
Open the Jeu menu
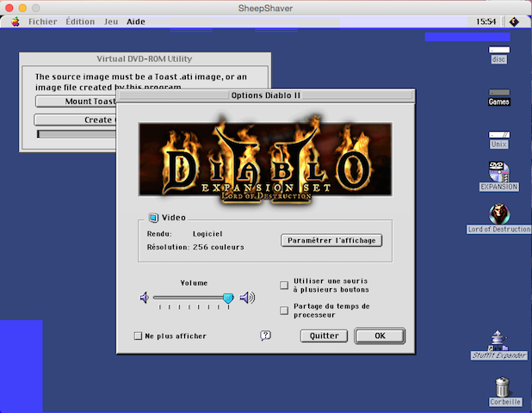coord(111,22)
